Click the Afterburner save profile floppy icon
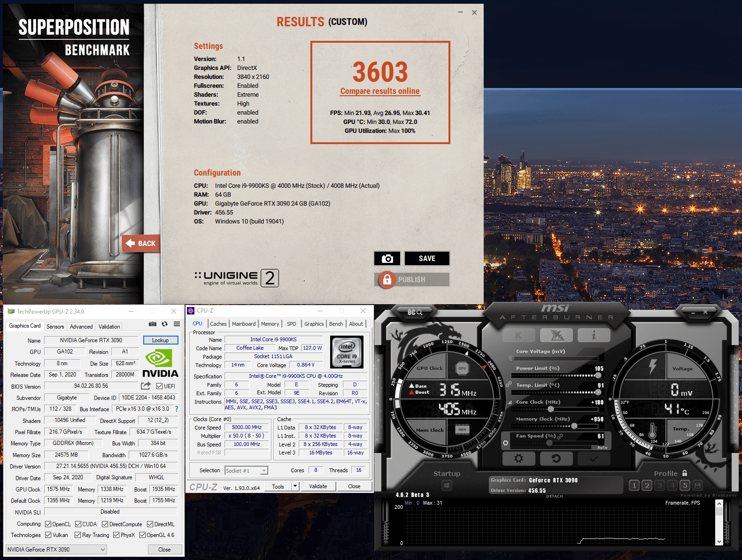The image size is (742, 560). pyautogui.click(x=697, y=485)
